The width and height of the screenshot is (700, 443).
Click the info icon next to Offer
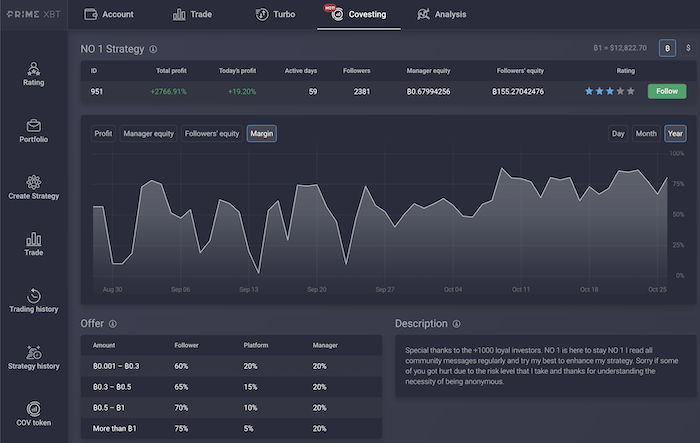[113, 324]
